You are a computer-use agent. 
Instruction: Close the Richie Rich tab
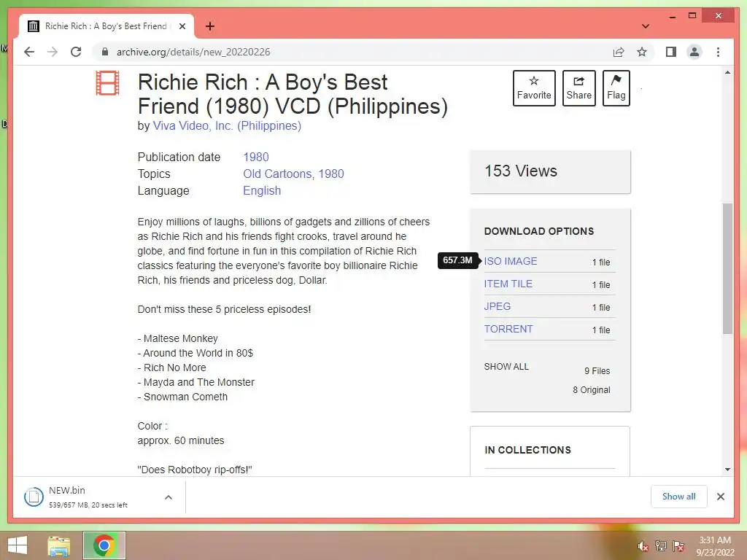pos(182,26)
